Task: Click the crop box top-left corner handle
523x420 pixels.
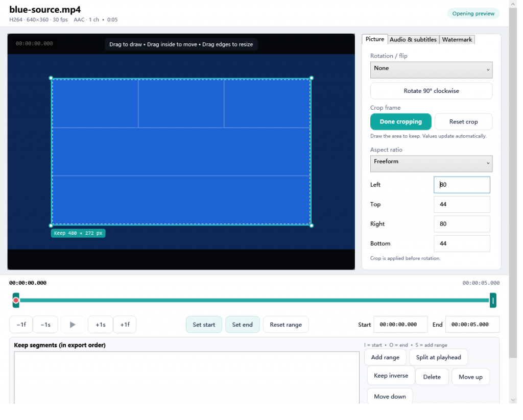Action: (x=52, y=79)
